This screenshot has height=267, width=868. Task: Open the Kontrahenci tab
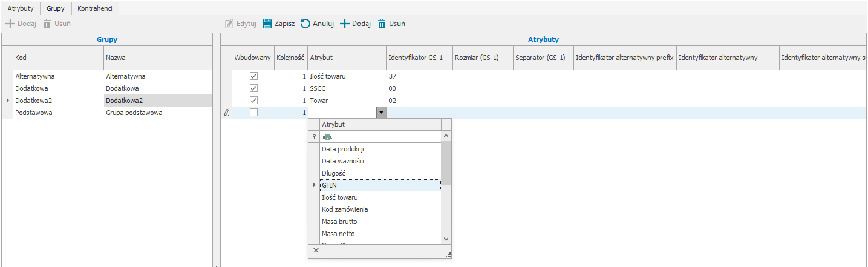[96, 8]
